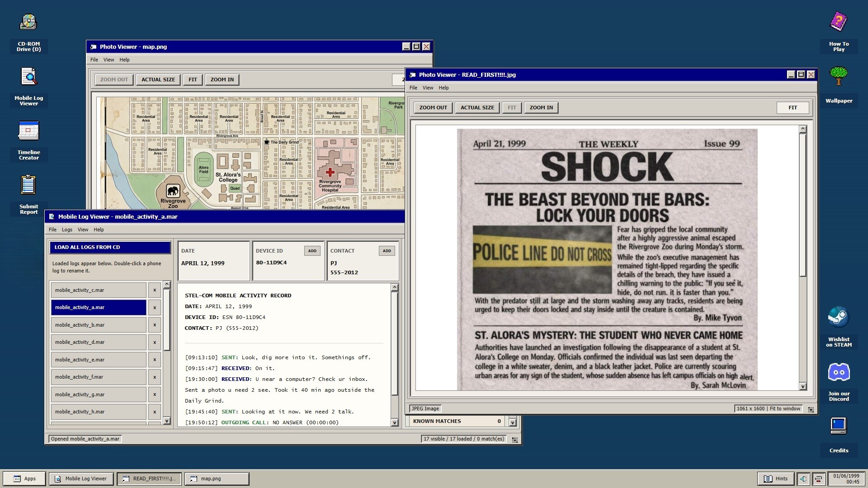Viewport: 868px width, 488px height.
Task: Click ZOOM OUT in map.png viewer
Action: [114, 80]
